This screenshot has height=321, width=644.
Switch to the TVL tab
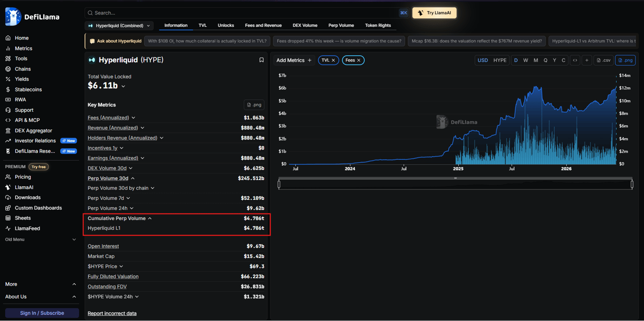click(x=203, y=25)
